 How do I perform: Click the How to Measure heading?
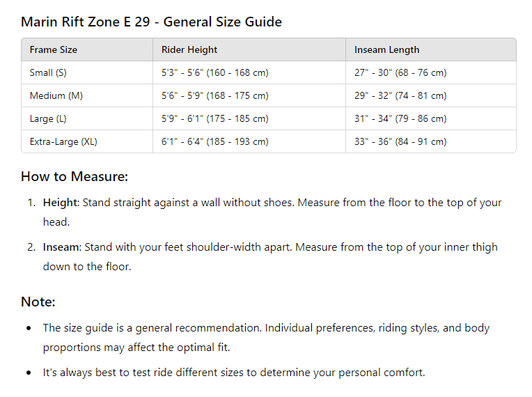[x=75, y=176]
